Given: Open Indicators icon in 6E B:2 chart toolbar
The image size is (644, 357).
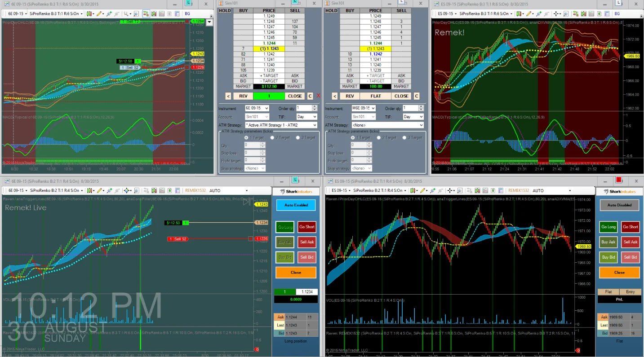Looking at the screenshot, I should [x=162, y=190].
